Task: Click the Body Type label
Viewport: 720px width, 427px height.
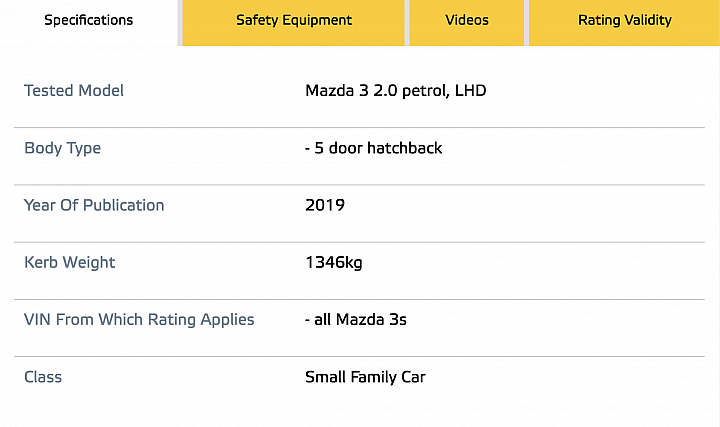Action: coord(62,148)
